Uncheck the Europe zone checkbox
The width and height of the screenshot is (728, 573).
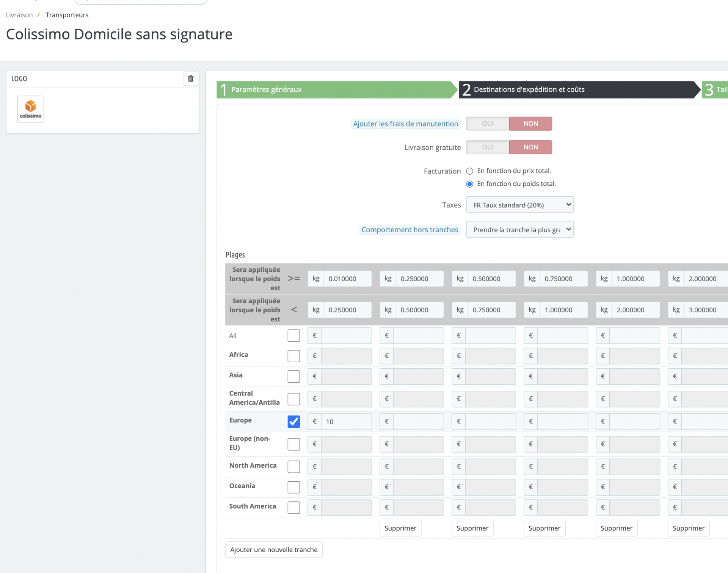point(293,421)
